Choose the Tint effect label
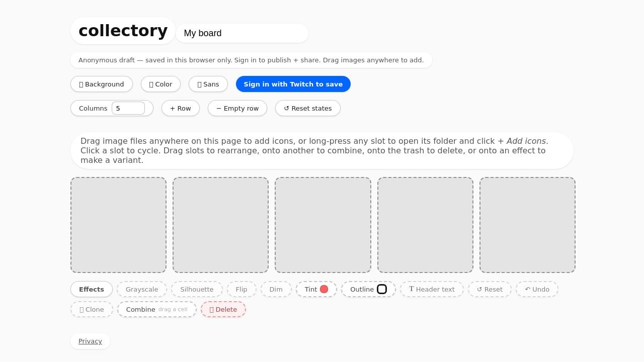 point(311,289)
